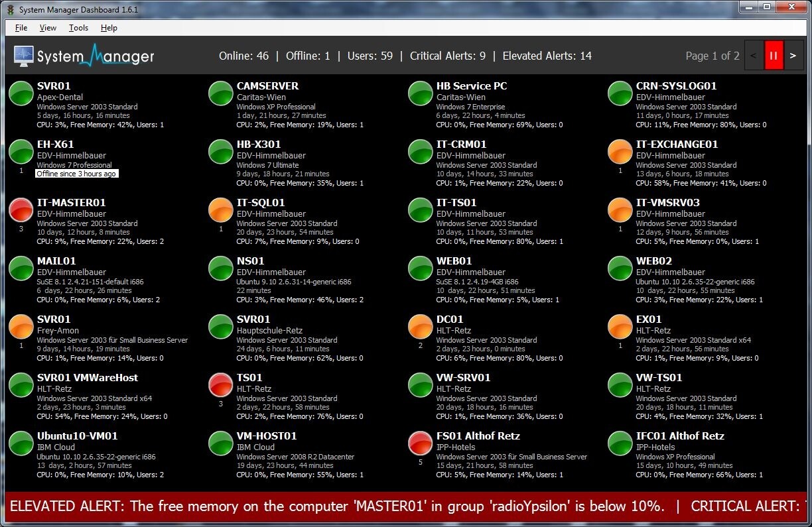Click the System Manager logo
The image size is (812, 527).
[84, 56]
